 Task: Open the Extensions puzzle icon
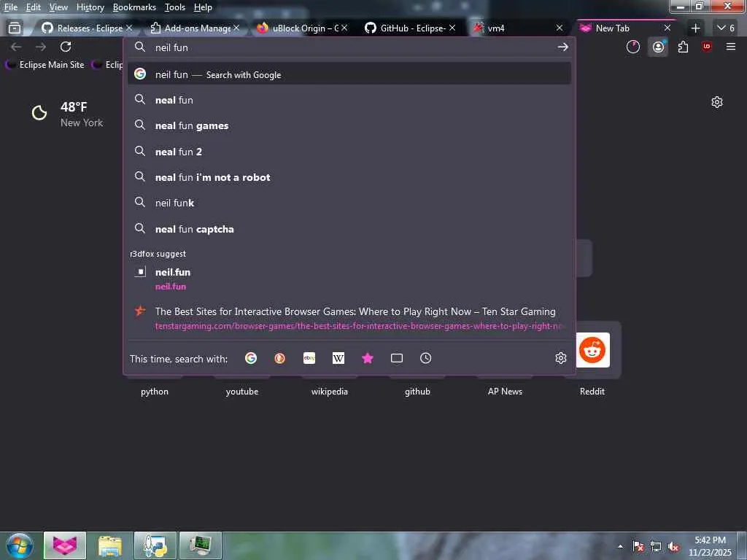(x=683, y=47)
